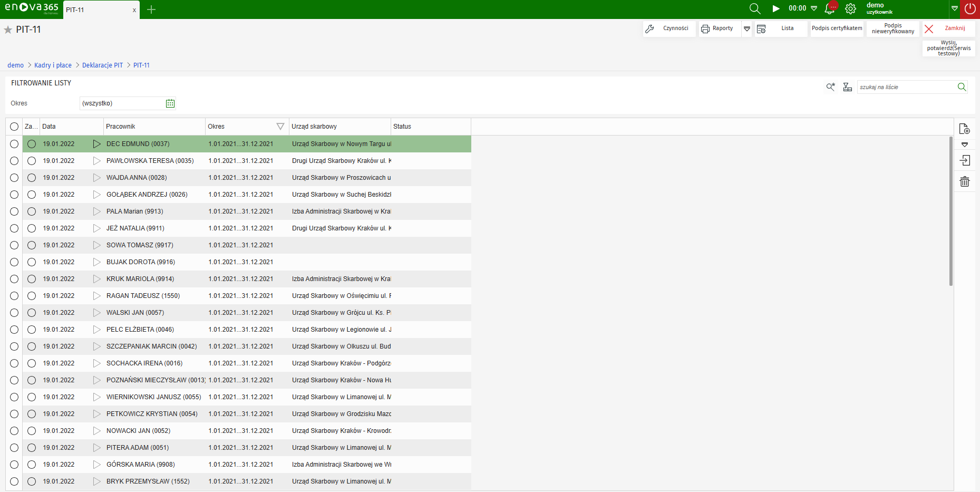The width and height of the screenshot is (980, 492).
Task: Open the calendar picker for Okres
Action: [170, 103]
